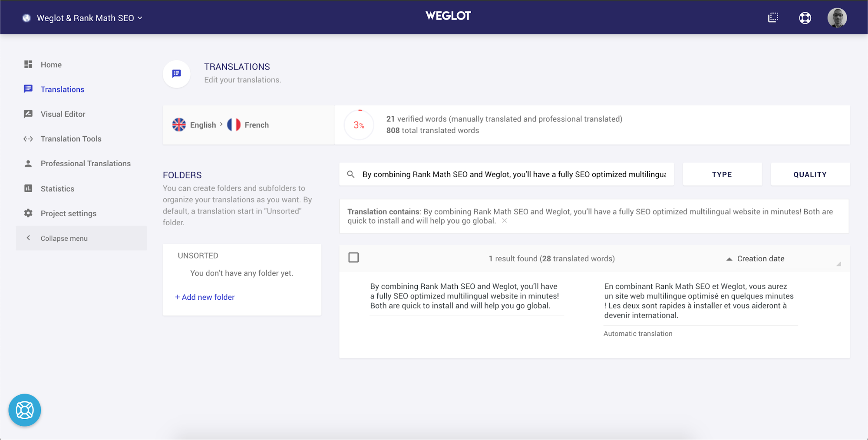Tick the select-all results checkbox
Screen dimensions: 868x440
(353, 258)
